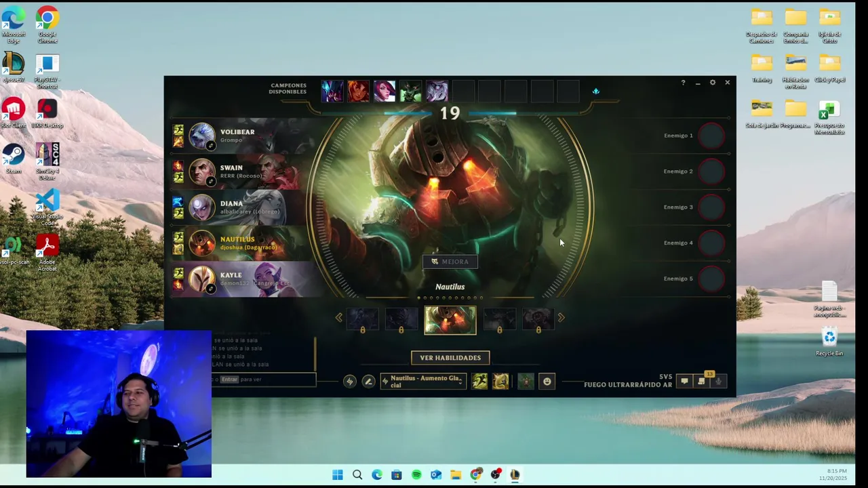
Task: Select the locked skin right of selected
Action: tap(500, 320)
